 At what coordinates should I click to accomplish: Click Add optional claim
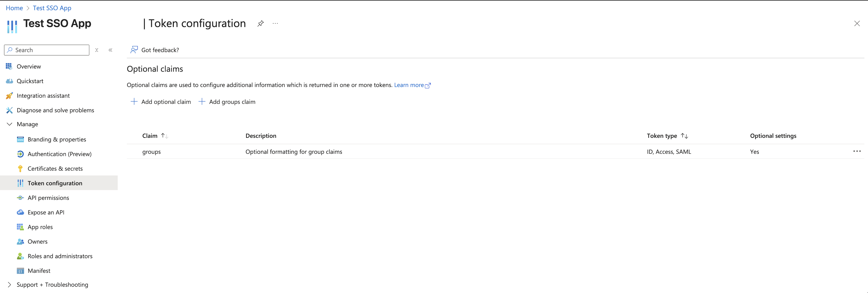click(x=161, y=102)
